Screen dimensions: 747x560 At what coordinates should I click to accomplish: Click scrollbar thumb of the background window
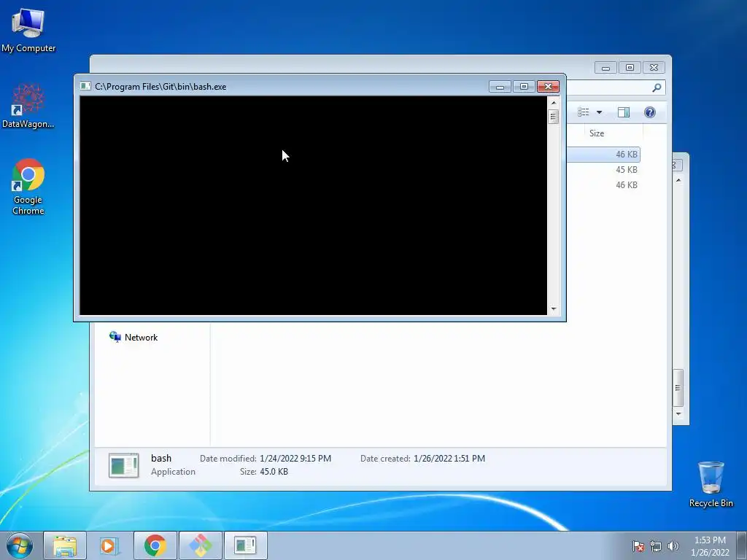pos(678,388)
